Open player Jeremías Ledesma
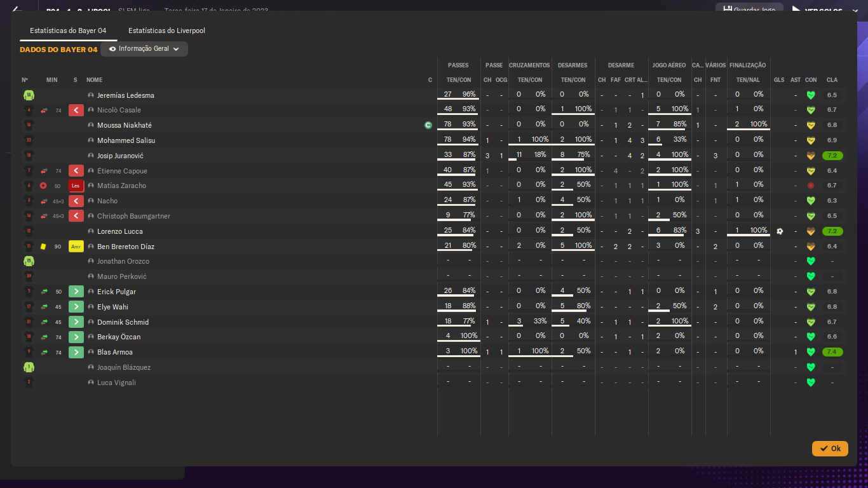The image size is (868, 488). (126, 95)
